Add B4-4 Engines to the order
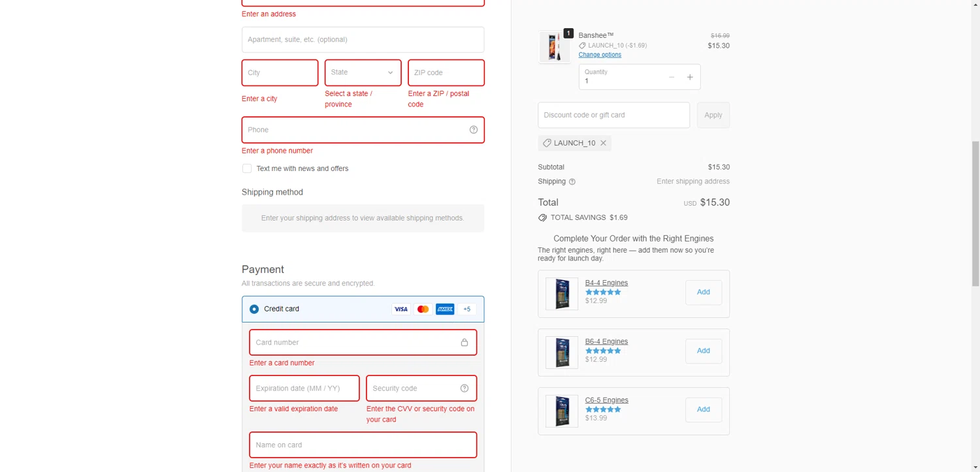The image size is (980, 472). tap(703, 292)
